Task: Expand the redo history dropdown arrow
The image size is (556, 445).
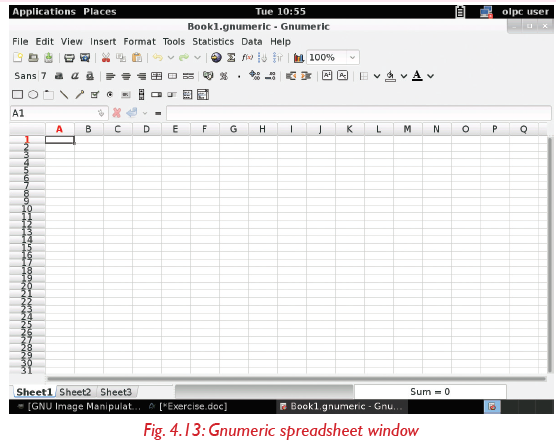Action: point(197,57)
